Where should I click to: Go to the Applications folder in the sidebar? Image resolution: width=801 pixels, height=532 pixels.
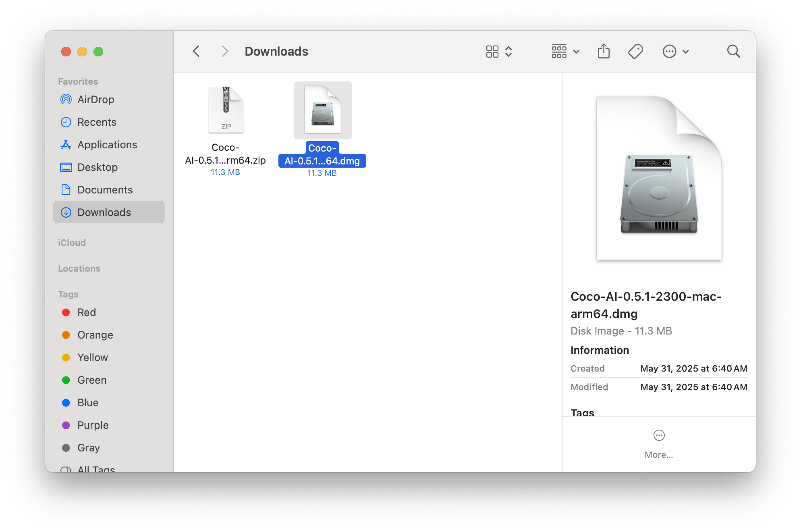[x=107, y=145]
